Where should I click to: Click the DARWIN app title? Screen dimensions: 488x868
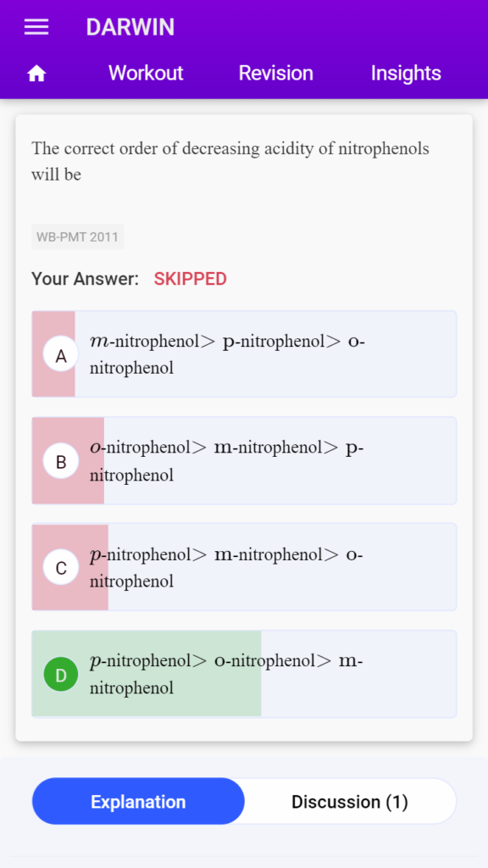tap(130, 27)
